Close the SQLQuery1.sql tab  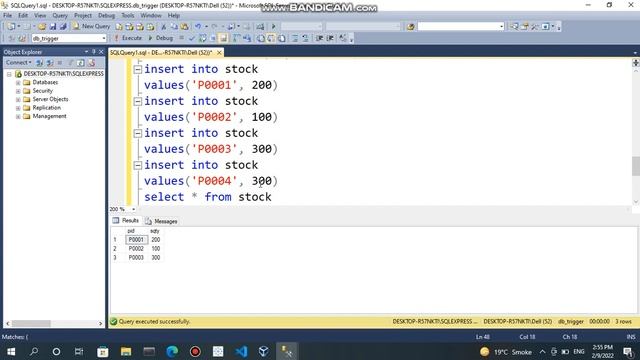coord(219,53)
